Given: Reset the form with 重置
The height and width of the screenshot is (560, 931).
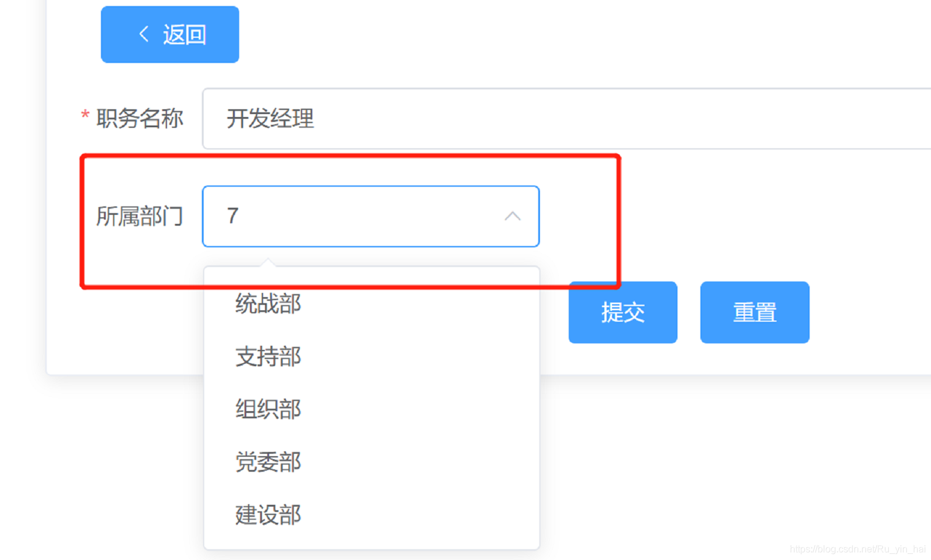Looking at the screenshot, I should tap(754, 312).
